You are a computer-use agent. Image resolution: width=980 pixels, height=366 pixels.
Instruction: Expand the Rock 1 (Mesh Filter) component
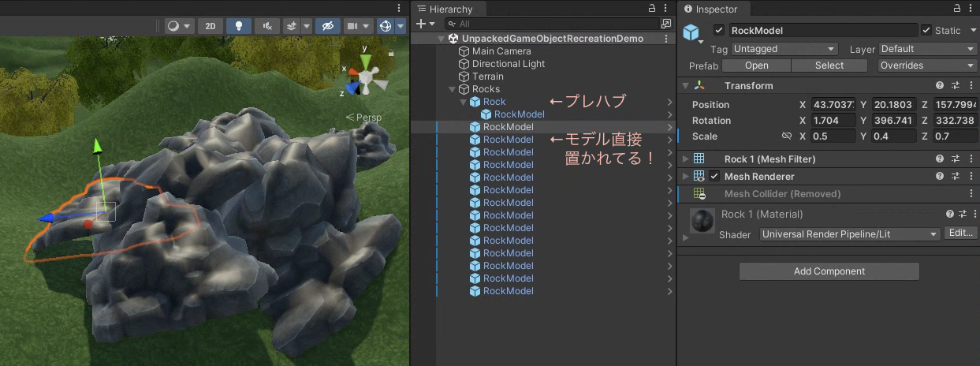point(685,159)
